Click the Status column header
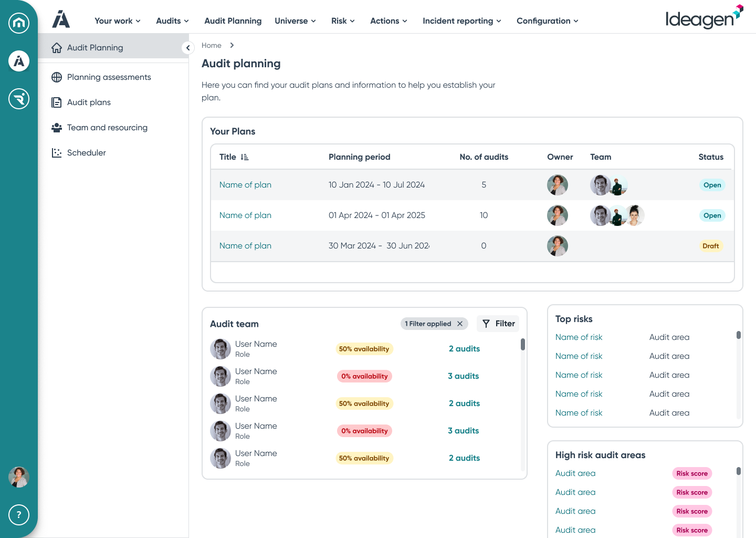Image resolution: width=756 pixels, height=538 pixels. tap(711, 157)
